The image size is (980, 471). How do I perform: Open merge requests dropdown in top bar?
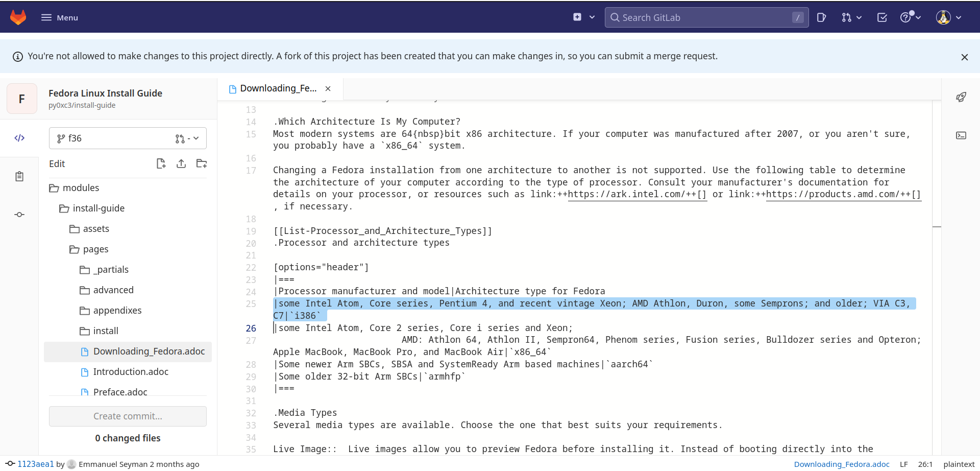click(x=851, y=17)
